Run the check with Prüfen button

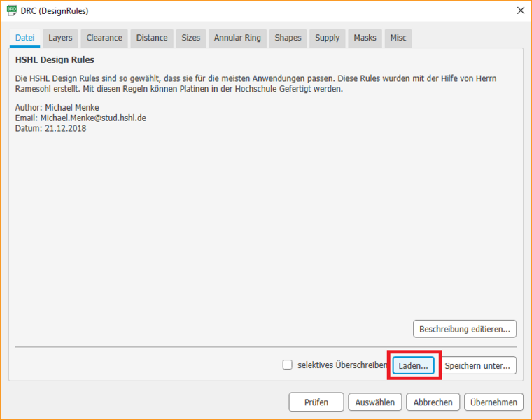click(x=316, y=402)
